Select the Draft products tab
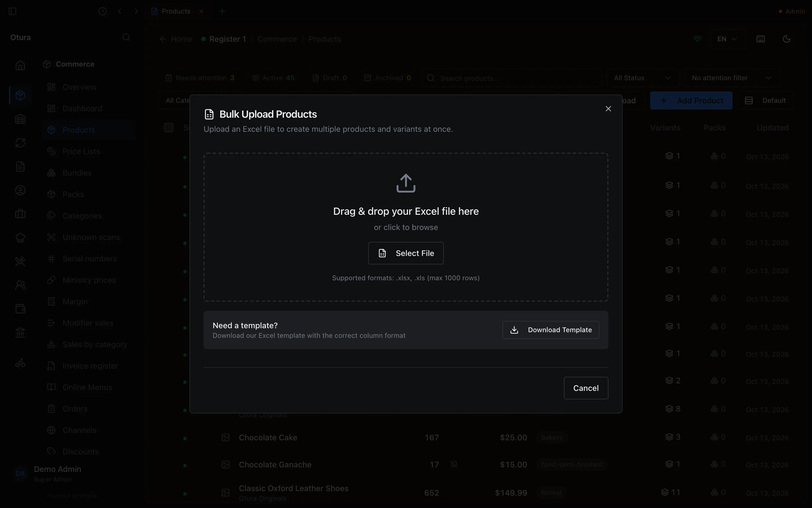This screenshot has width=812, height=508. pos(330,78)
